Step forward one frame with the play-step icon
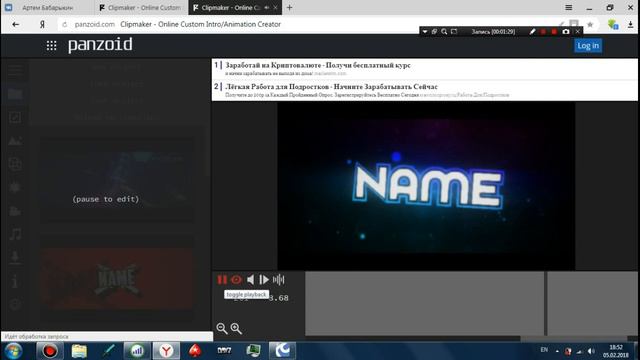 pyautogui.click(x=264, y=280)
